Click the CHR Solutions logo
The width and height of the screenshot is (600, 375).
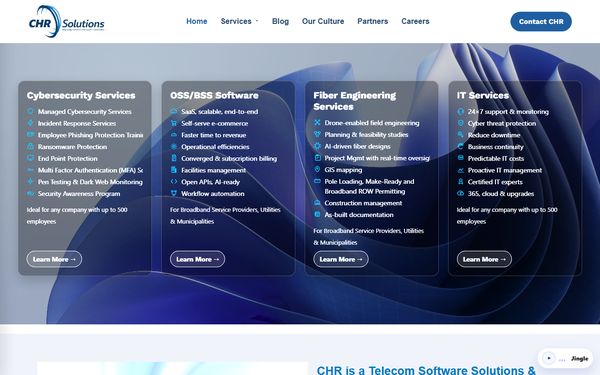click(67, 21)
